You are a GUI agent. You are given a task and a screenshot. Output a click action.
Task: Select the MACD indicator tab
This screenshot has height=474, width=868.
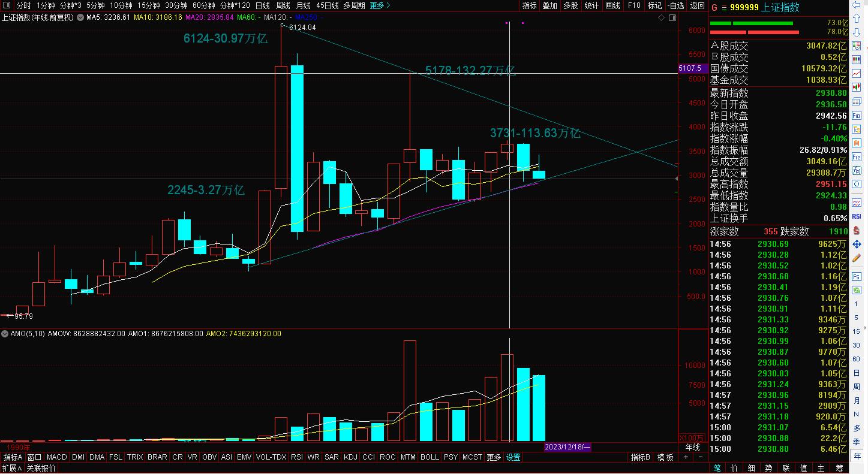56,457
